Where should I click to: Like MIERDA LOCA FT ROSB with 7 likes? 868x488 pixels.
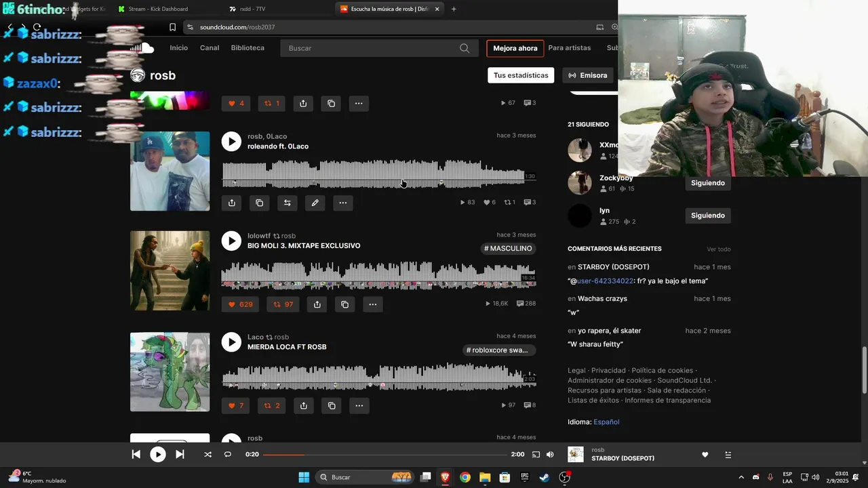236,405
